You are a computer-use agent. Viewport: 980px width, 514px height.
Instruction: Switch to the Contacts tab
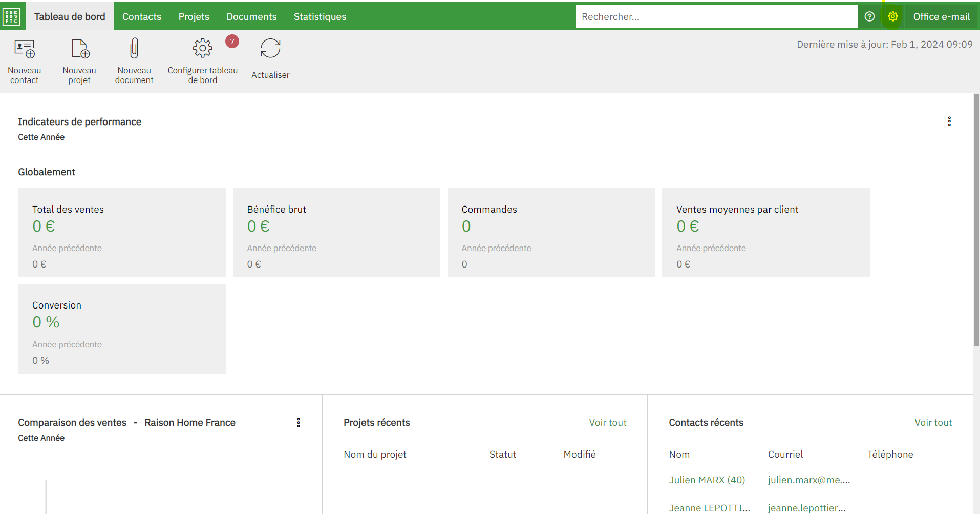click(x=142, y=16)
